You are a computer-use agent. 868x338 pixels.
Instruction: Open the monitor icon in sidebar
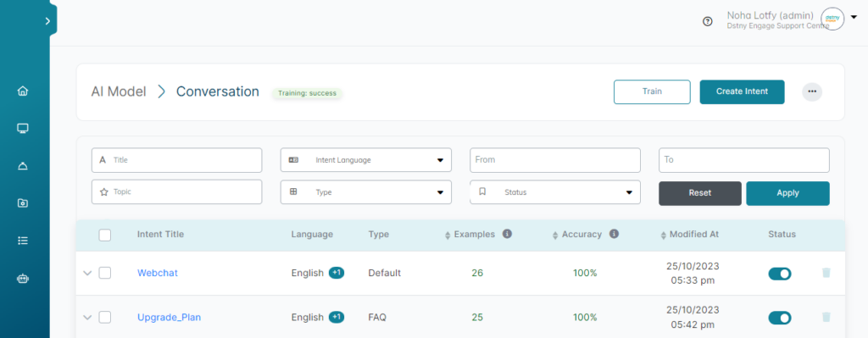coord(23,129)
